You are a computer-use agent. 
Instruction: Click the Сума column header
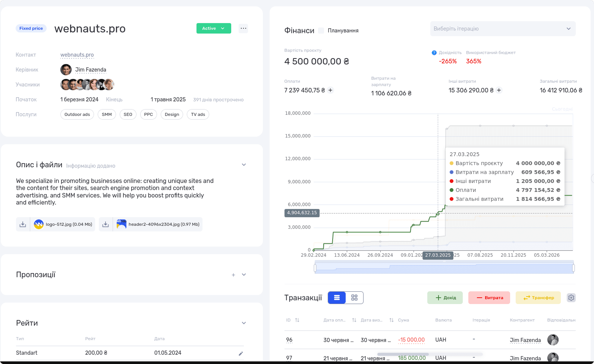(x=403, y=320)
